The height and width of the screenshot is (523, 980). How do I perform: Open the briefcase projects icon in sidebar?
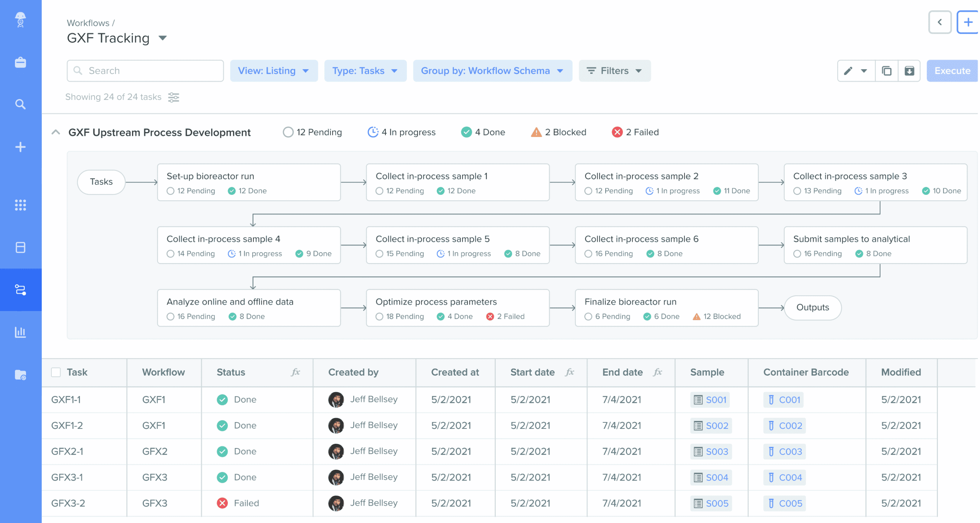click(20, 62)
